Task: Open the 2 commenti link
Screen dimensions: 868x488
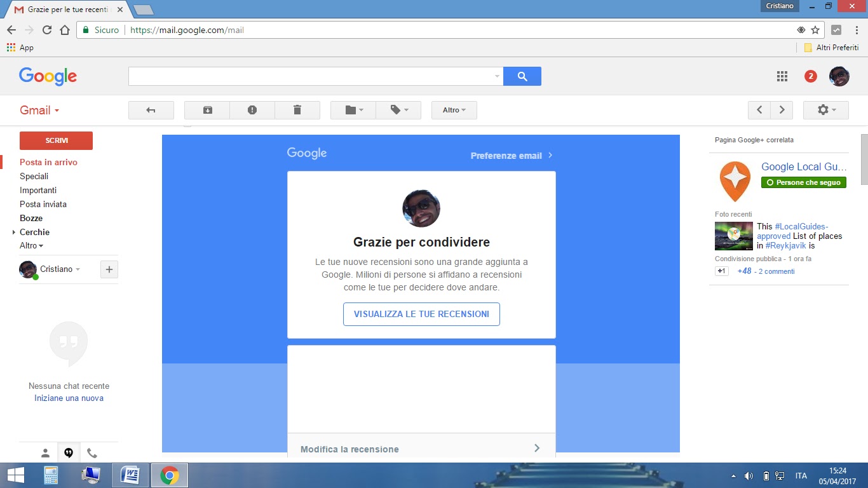Action: coord(776,271)
